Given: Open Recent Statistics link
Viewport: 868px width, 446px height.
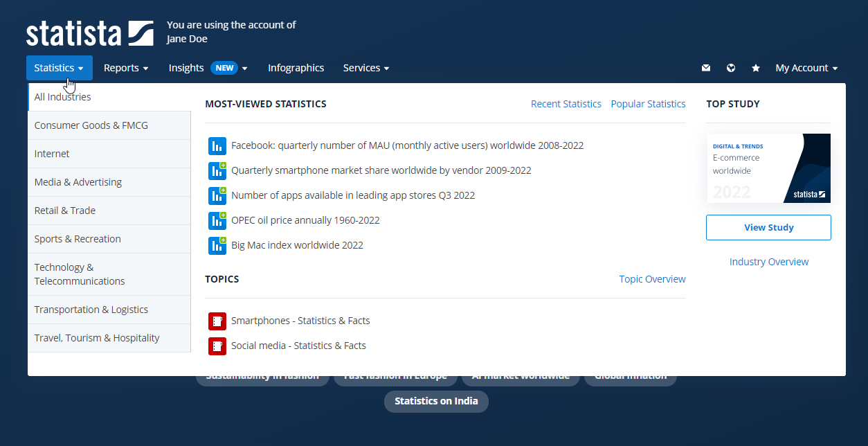Looking at the screenshot, I should tap(566, 104).
